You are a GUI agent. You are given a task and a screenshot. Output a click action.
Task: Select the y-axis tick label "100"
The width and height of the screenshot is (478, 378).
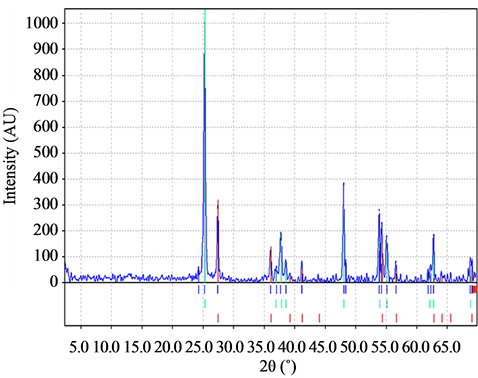tap(46, 256)
